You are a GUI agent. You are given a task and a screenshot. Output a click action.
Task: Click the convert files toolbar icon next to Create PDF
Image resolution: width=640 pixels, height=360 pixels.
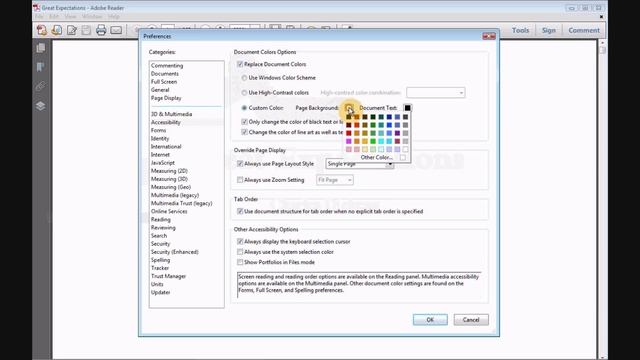tap(57, 30)
